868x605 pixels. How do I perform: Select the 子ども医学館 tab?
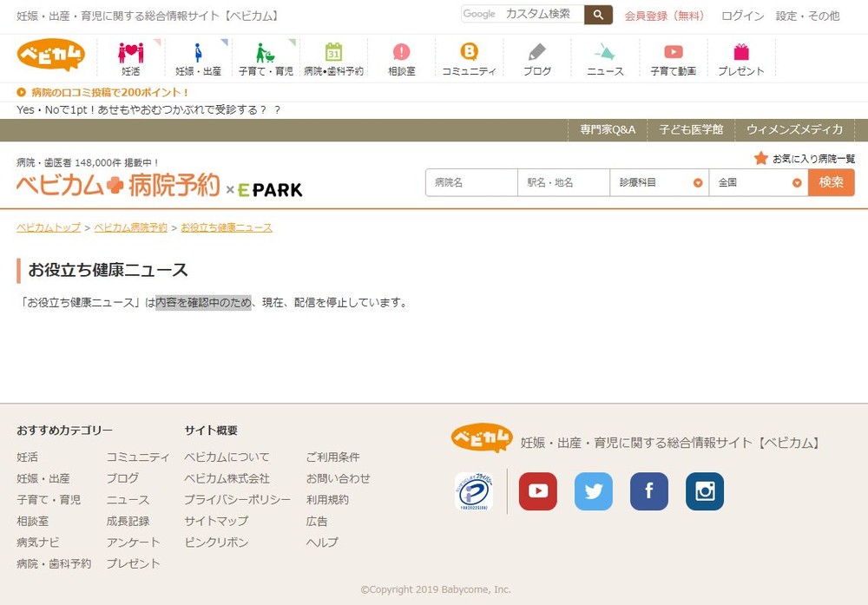tap(690, 129)
